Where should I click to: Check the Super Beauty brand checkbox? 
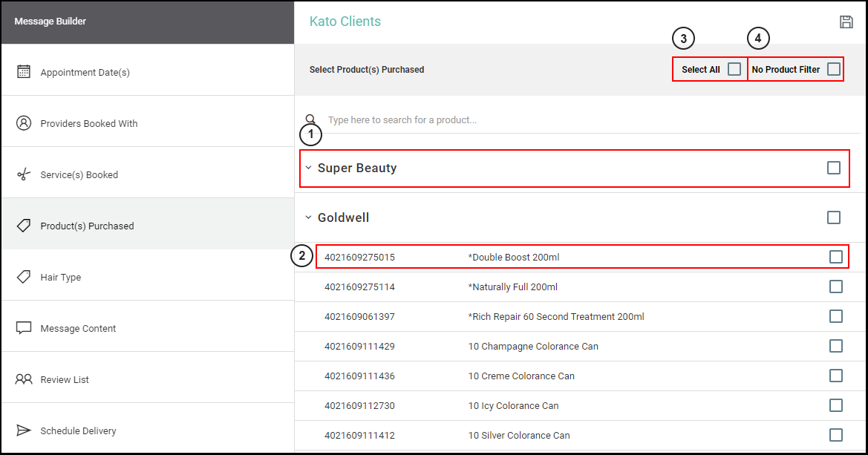click(833, 168)
